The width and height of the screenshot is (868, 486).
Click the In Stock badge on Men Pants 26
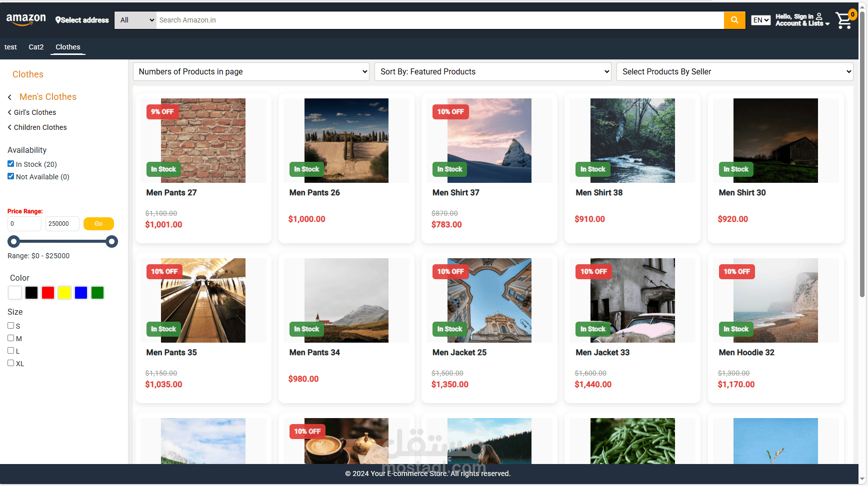click(x=306, y=169)
